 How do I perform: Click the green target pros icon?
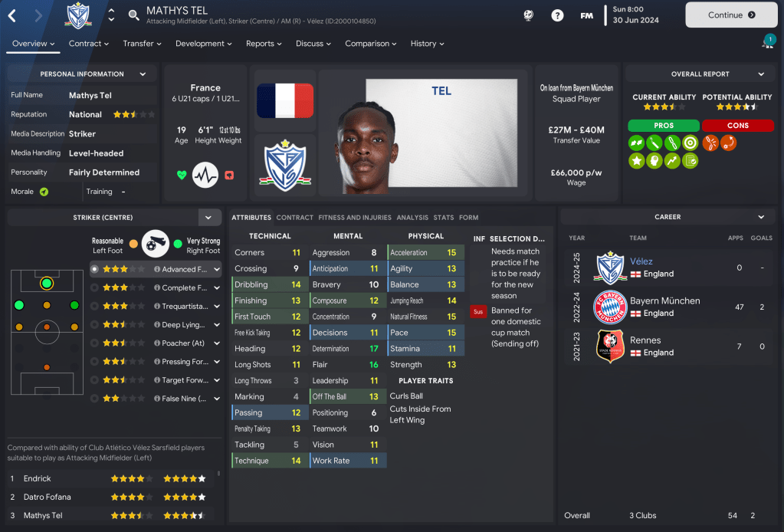point(690,143)
